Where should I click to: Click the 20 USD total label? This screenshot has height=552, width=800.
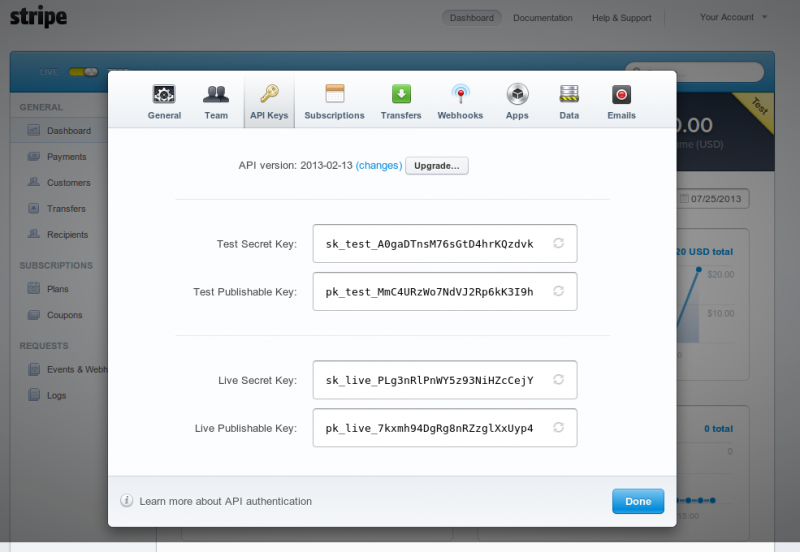(x=705, y=252)
